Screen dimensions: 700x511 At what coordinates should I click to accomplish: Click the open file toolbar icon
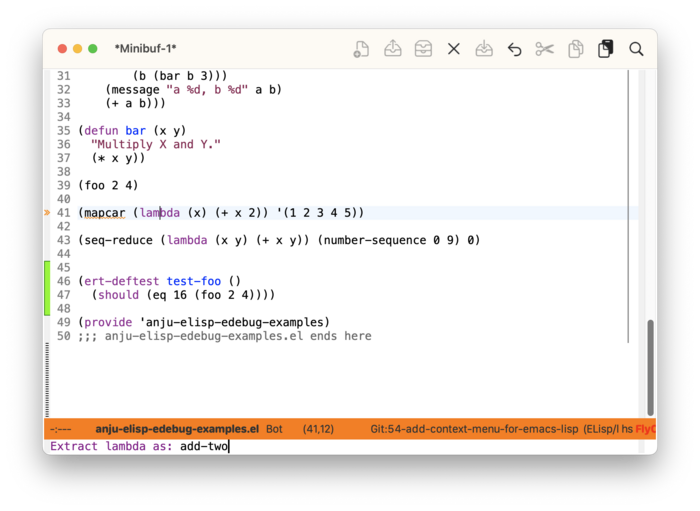coord(392,49)
